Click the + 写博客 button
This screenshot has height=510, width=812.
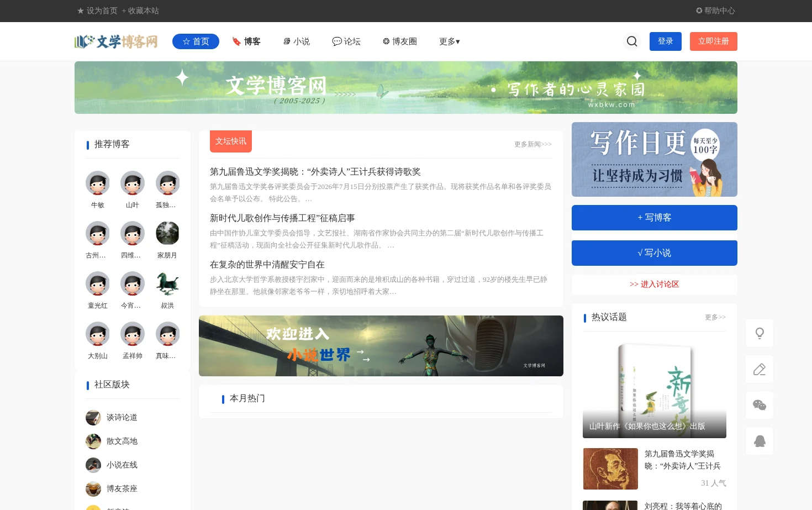pos(655,218)
